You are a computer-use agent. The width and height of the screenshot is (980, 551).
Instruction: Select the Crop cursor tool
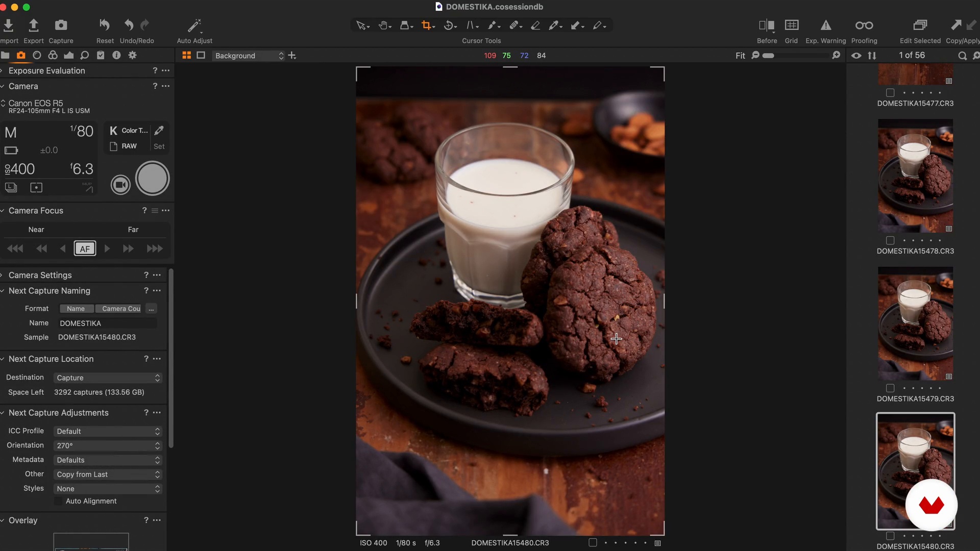click(426, 26)
